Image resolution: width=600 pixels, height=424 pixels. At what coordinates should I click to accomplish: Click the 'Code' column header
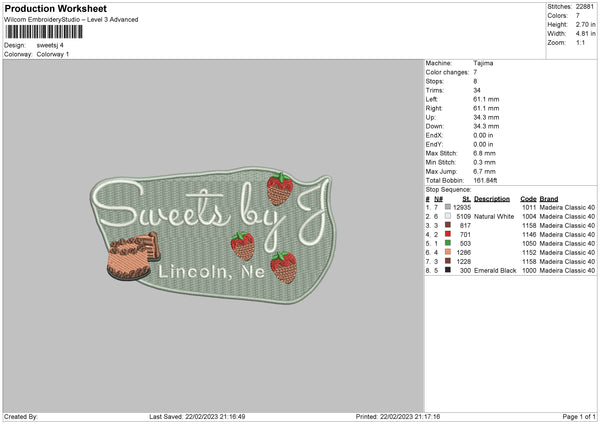point(528,199)
